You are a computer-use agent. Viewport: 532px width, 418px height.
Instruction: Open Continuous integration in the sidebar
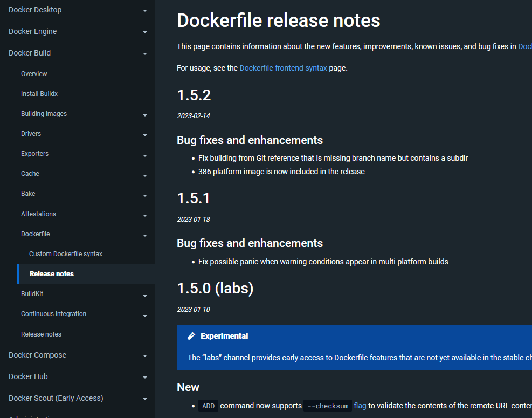[53, 314]
